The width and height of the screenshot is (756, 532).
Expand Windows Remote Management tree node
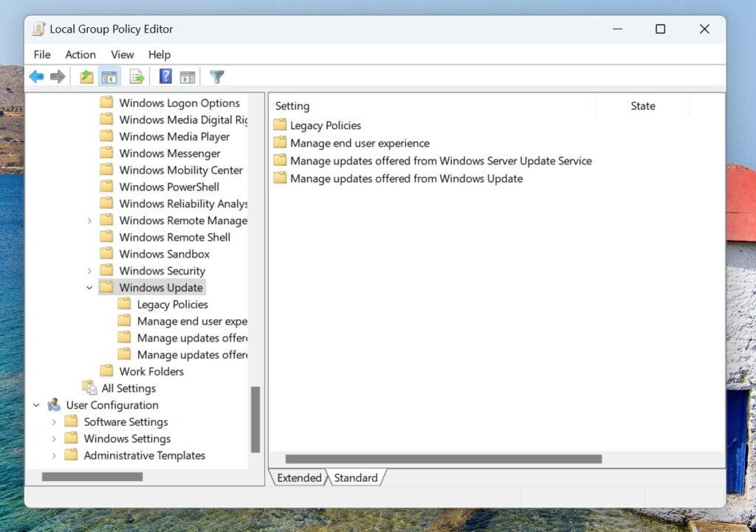(x=89, y=221)
